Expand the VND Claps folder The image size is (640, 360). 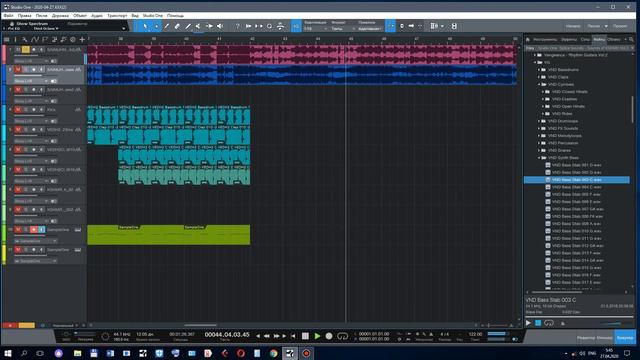[x=539, y=77]
